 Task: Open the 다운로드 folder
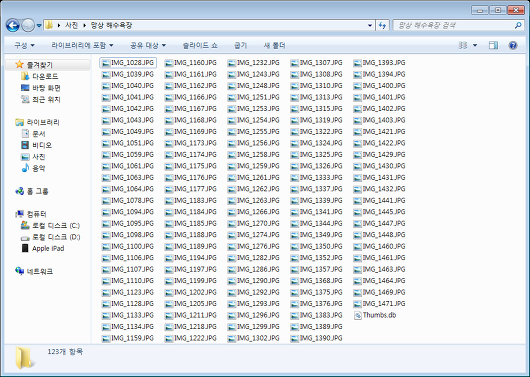(45, 76)
